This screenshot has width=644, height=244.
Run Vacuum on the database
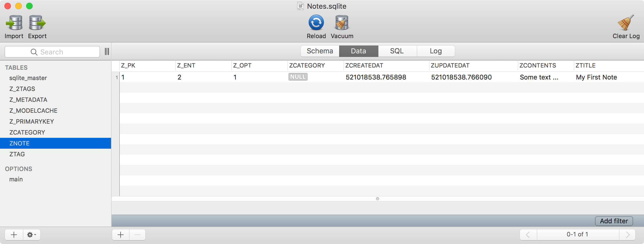pos(342,23)
